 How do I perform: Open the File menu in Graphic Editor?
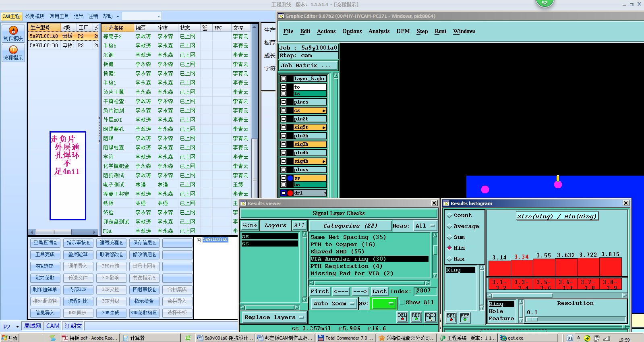tap(288, 31)
